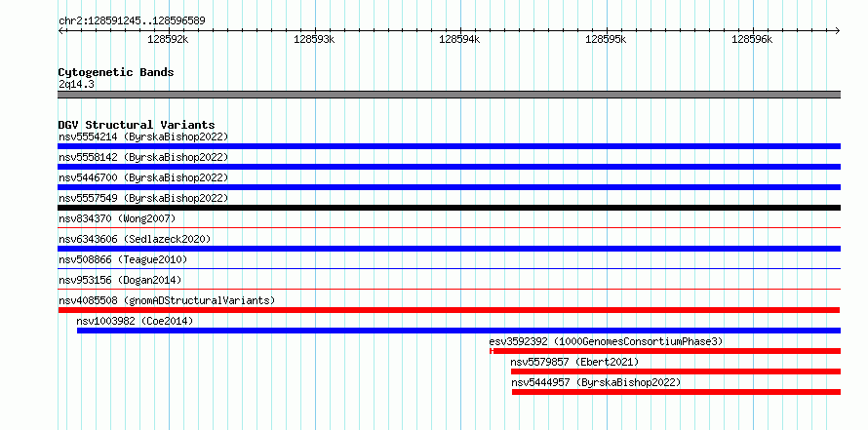Click the red bar under nsv5444957
Image resolution: width=868 pixels, height=430 pixels.
[x=676, y=392]
